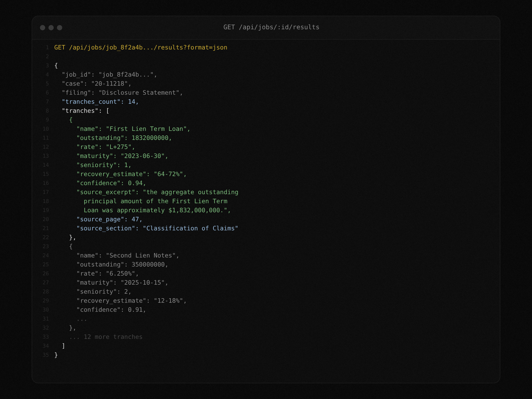Click the "source_section": "Classification of Claims" line
Screen dimensions: 532x399
tap(157, 228)
